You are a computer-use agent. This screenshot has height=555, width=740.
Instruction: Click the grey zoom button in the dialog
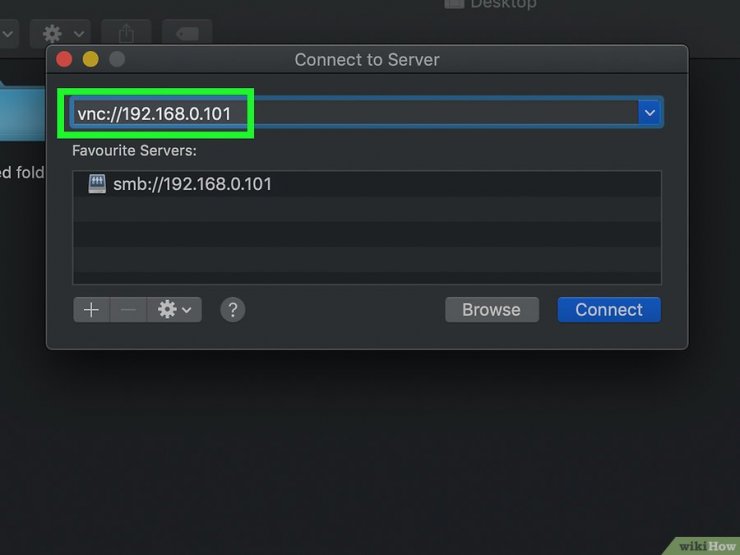click(117, 60)
